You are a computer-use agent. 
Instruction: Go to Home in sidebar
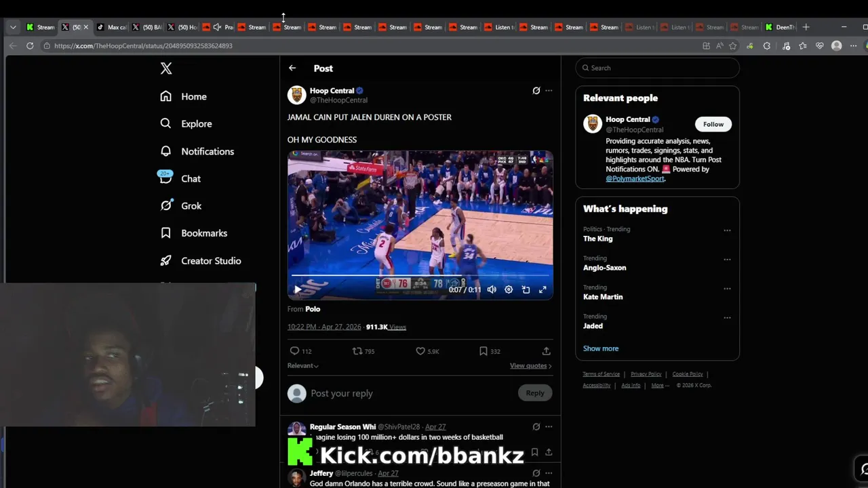point(183,96)
